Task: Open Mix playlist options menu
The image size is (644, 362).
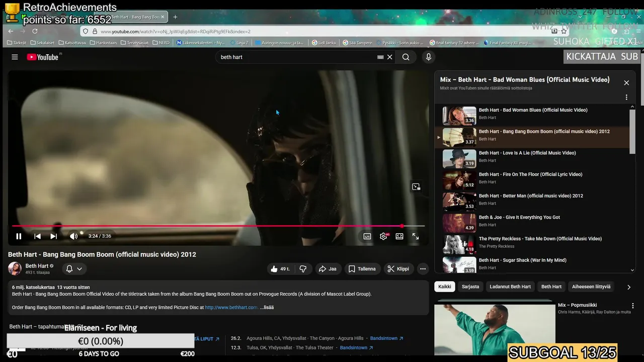Action: tap(626, 98)
